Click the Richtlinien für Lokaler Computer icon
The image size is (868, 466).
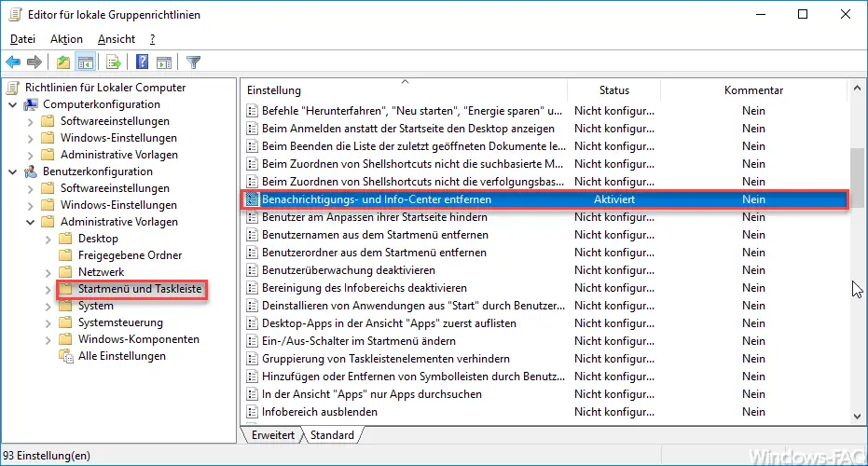point(13,88)
